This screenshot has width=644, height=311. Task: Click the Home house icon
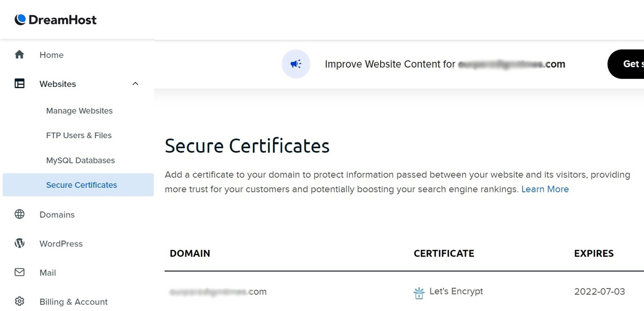click(19, 55)
